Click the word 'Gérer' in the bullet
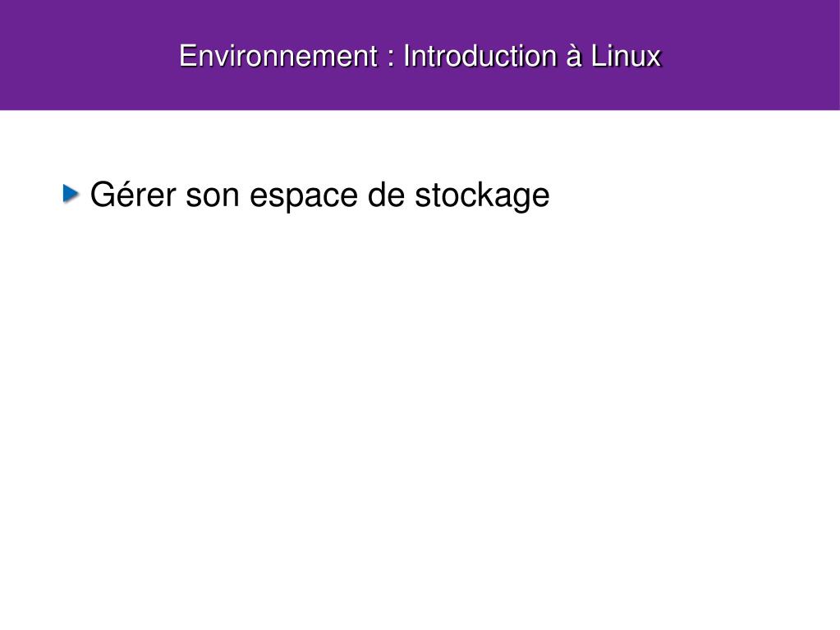 [x=133, y=195]
